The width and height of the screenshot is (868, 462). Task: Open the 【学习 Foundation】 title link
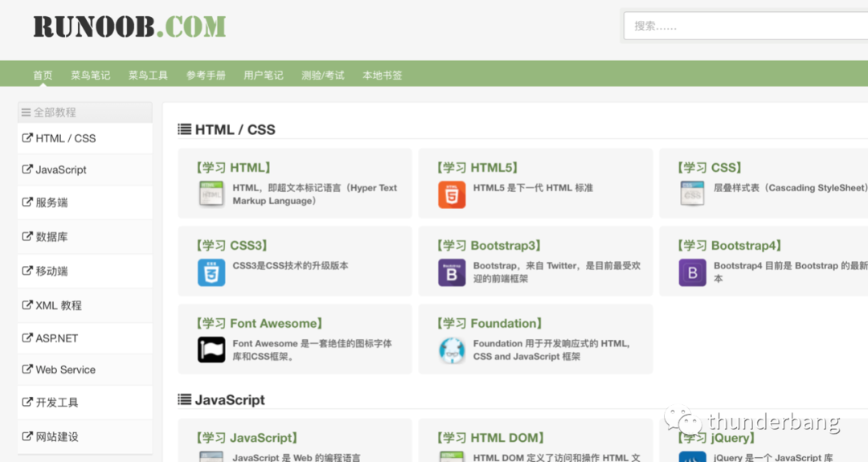489,324
